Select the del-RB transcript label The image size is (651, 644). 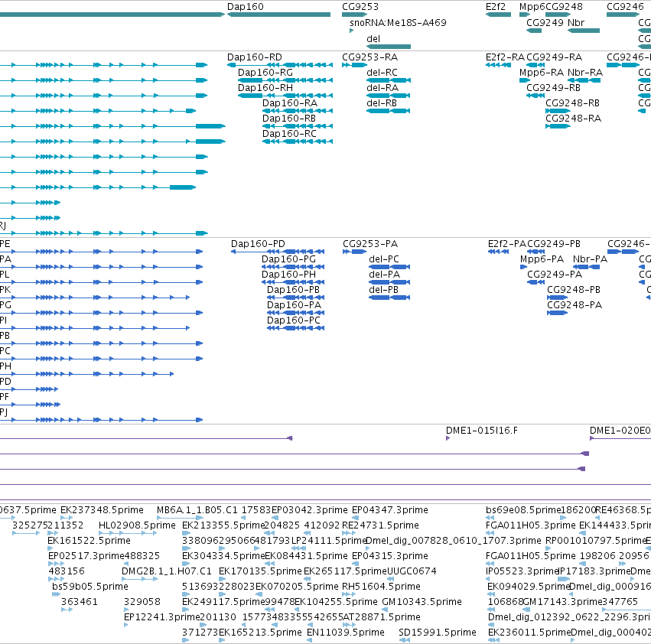382,103
